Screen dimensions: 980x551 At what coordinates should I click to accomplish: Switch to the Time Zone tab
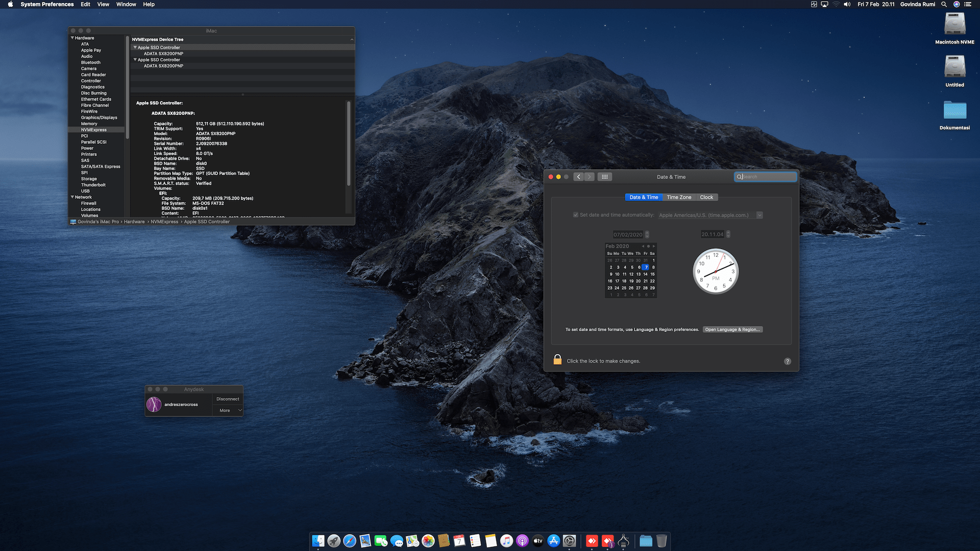[x=679, y=197]
